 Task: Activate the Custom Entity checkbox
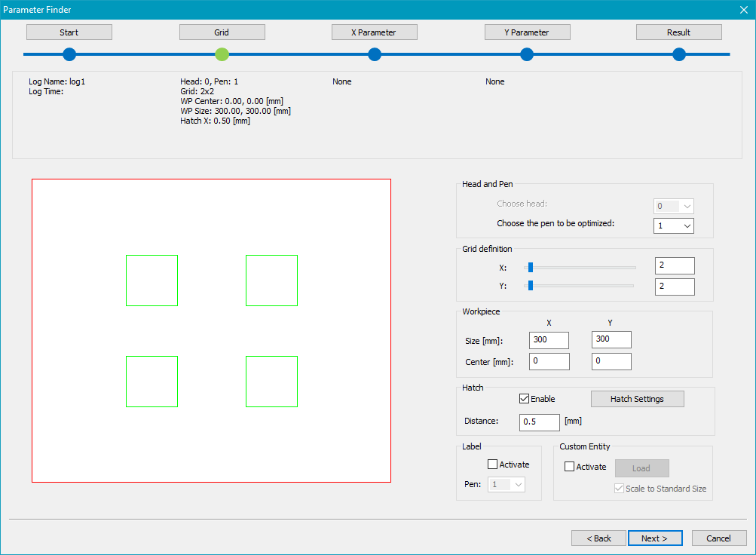pos(570,467)
